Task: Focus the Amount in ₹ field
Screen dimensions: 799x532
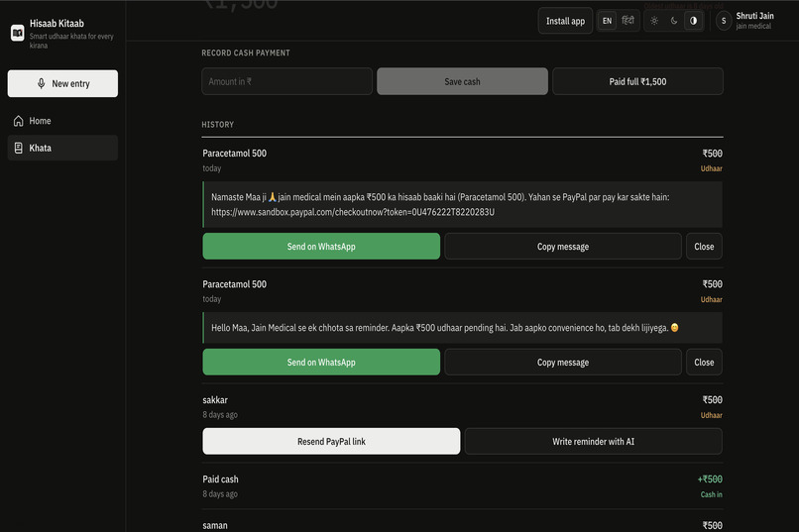Action: coord(286,81)
